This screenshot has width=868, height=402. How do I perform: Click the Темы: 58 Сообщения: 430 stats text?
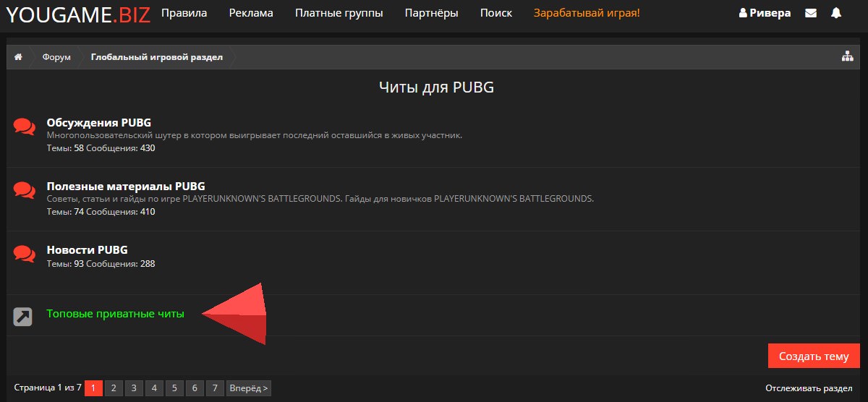point(101,148)
